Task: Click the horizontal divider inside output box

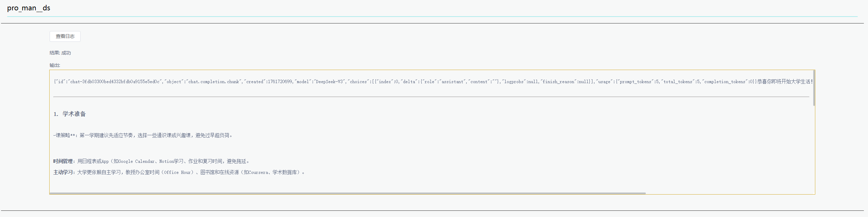Action: click(x=431, y=97)
